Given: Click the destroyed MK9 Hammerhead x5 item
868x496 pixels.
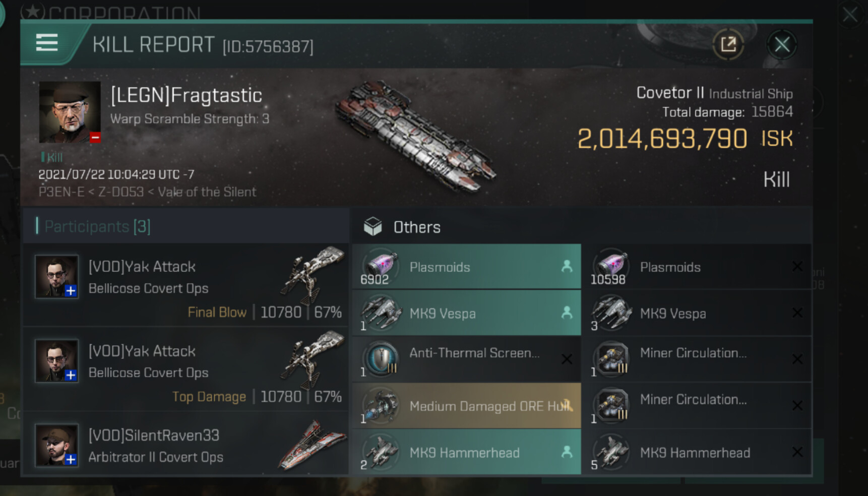Looking at the screenshot, I should click(696, 452).
